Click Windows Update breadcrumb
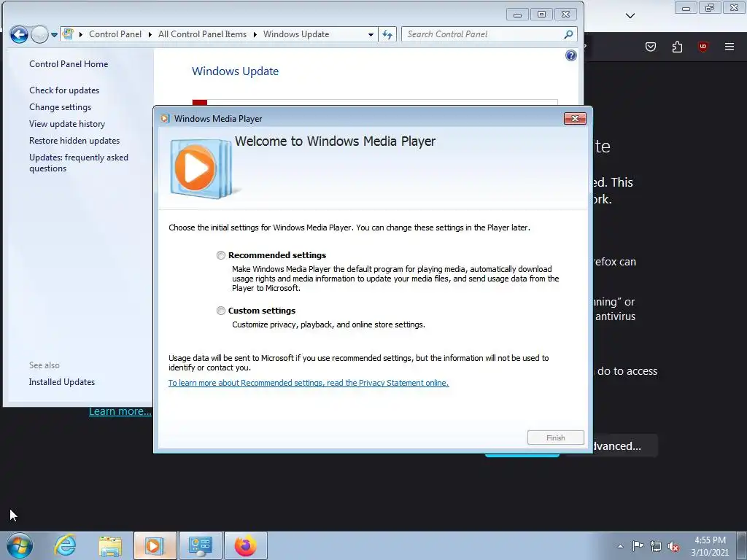This screenshot has height=560, width=747. (296, 34)
